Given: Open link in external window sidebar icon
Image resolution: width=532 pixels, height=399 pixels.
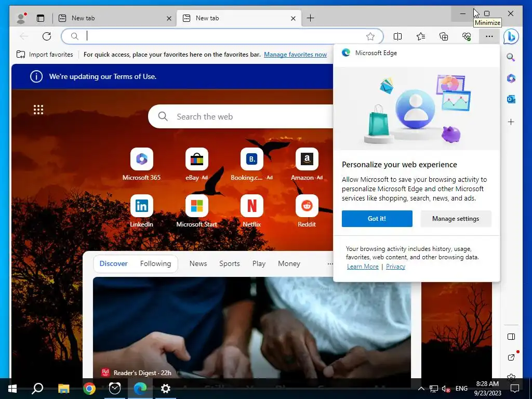Looking at the screenshot, I should pyautogui.click(x=511, y=357).
